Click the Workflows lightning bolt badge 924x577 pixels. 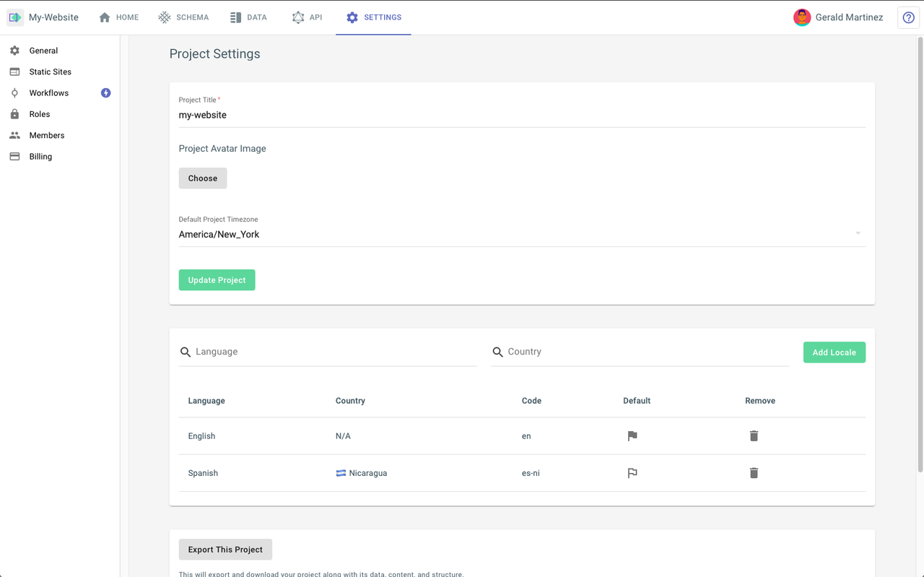pyautogui.click(x=106, y=93)
